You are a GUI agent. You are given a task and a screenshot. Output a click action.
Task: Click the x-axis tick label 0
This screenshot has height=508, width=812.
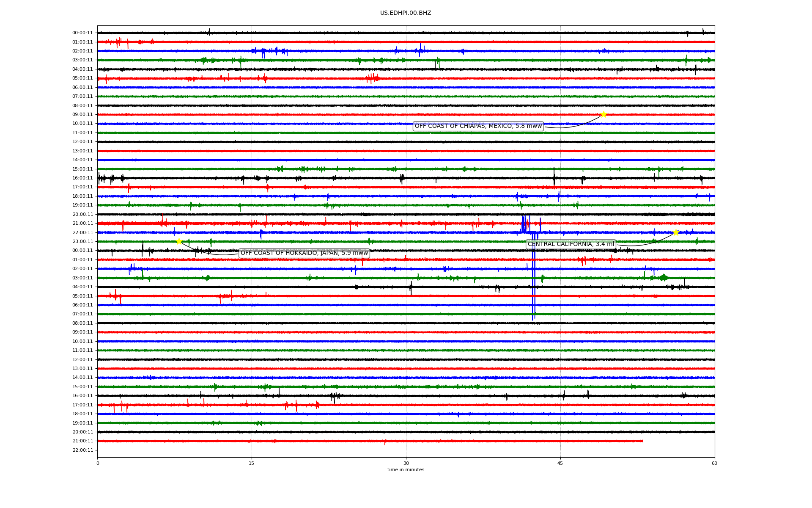[x=98, y=463]
